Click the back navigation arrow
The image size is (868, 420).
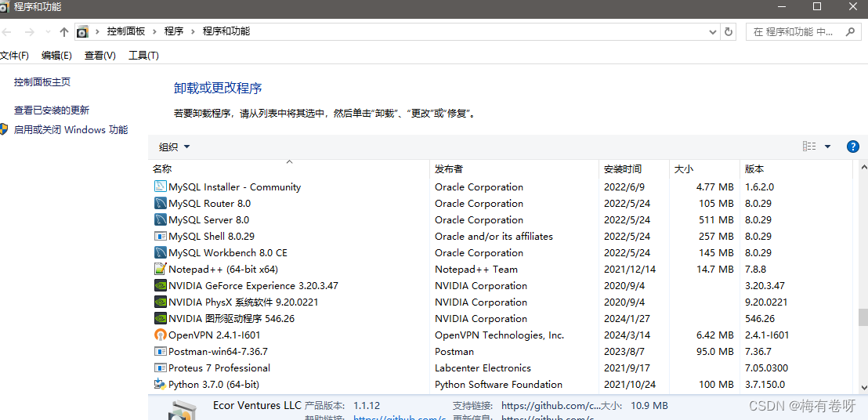(x=7, y=32)
